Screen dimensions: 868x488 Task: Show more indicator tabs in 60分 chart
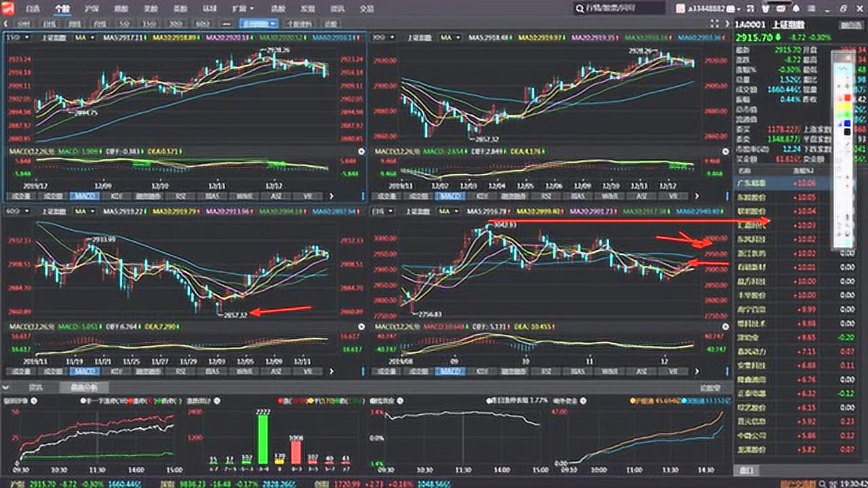point(332,371)
